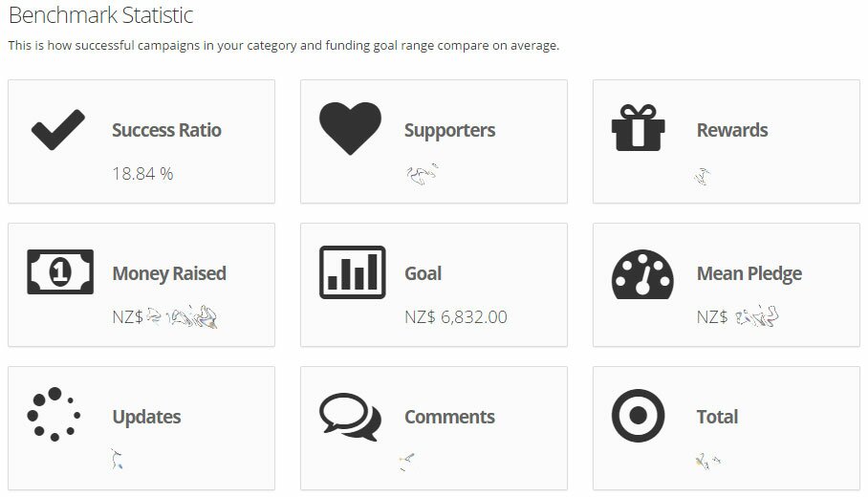Click the Benchmark Statistic page title
Image resolution: width=868 pixels, height=497 pixels.
100,15
